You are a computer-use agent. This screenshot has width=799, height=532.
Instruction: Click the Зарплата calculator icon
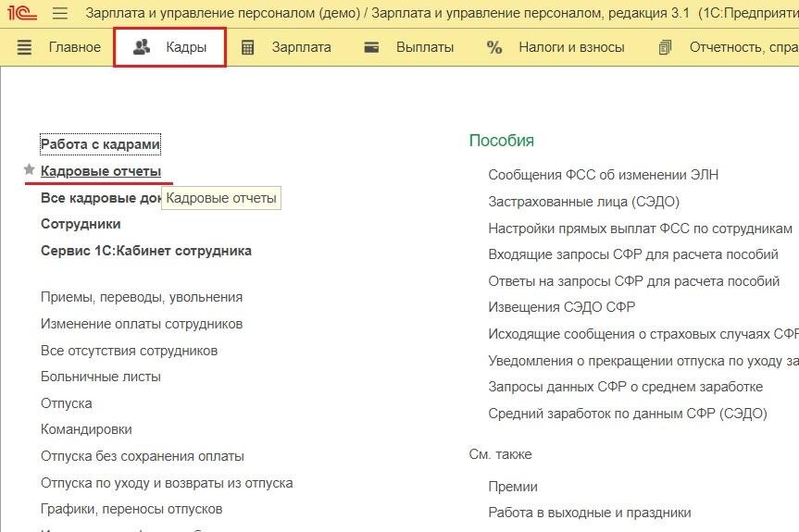coord(247,47)
